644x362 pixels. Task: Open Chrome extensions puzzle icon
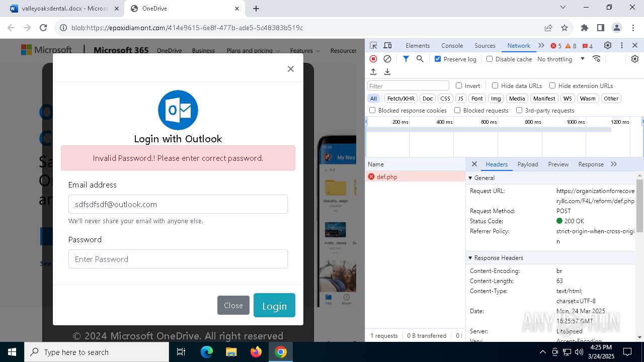[584, 28]
